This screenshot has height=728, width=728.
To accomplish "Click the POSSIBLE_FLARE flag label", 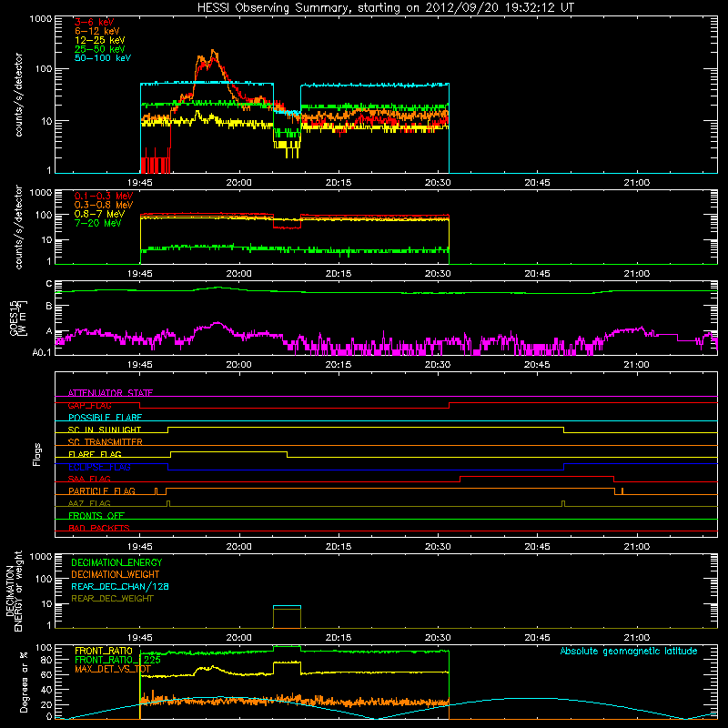I will tap(105, 418).
